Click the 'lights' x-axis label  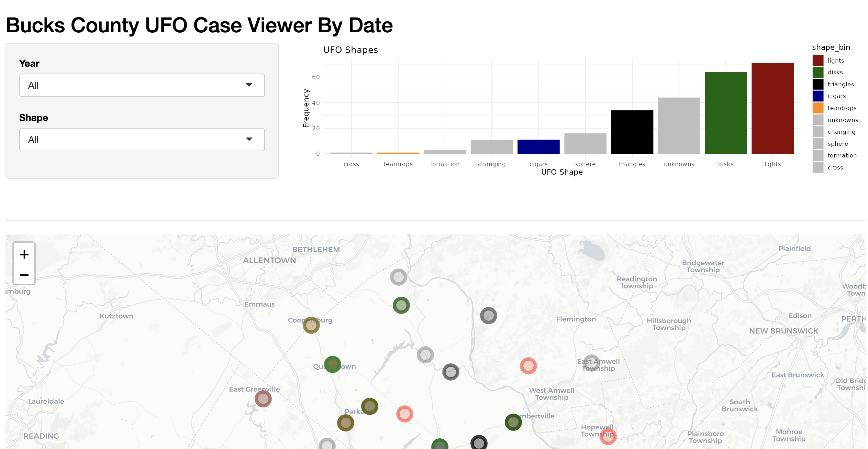pyautogui.click(x=772, y=164)
